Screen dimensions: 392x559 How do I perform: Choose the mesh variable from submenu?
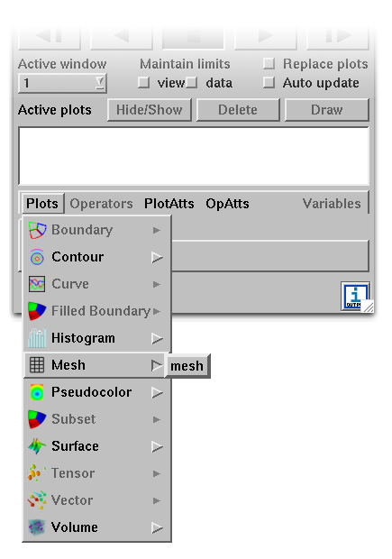click(187, 366)
